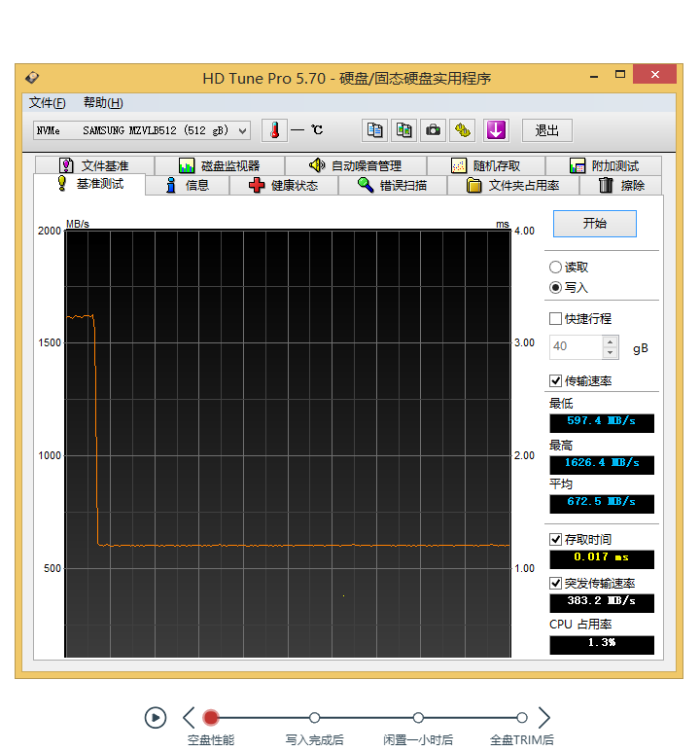Select the 空盘性能 timeline marker
This screenshot has width=700, height=752.
(x=210, y=718)
